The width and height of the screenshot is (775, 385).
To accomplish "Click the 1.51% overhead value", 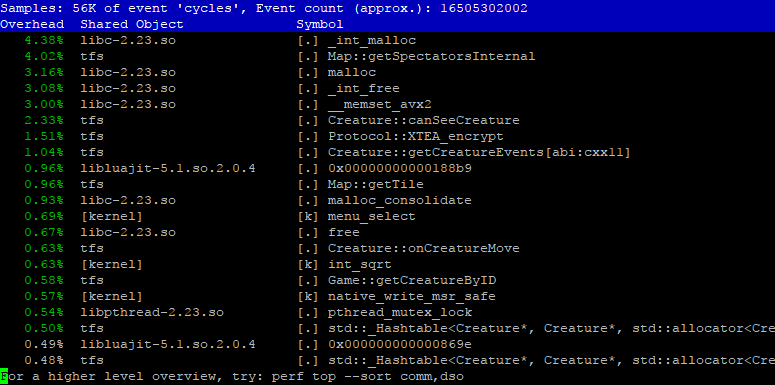I will 44,136.
